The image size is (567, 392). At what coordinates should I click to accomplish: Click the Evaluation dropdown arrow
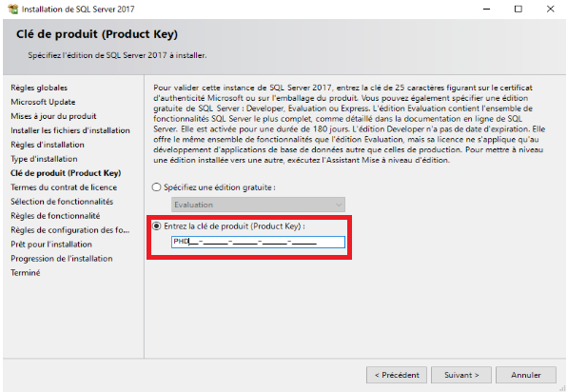[339, 205]
